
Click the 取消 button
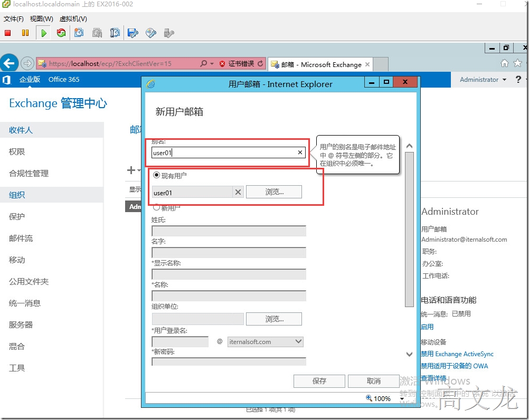coord(373,381)
